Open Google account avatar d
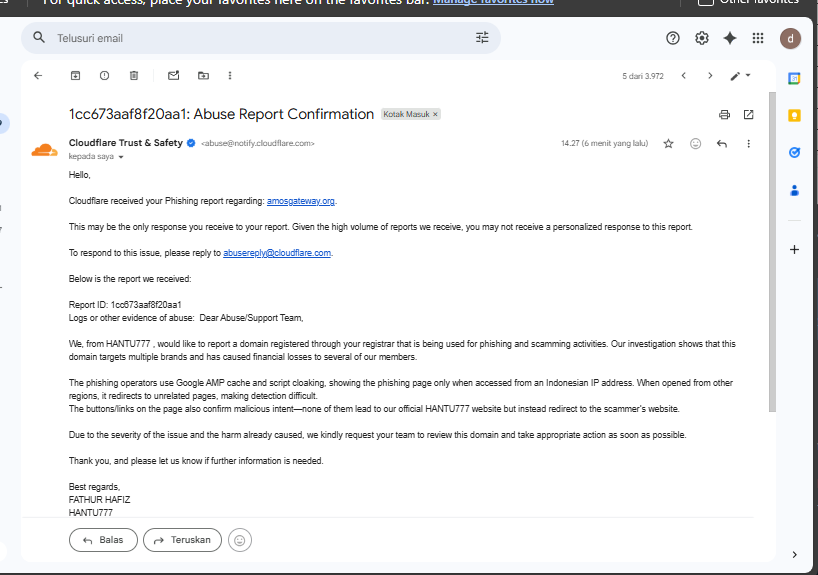The width and height of the screenshot is (818, 575). [x=790, y=39]
